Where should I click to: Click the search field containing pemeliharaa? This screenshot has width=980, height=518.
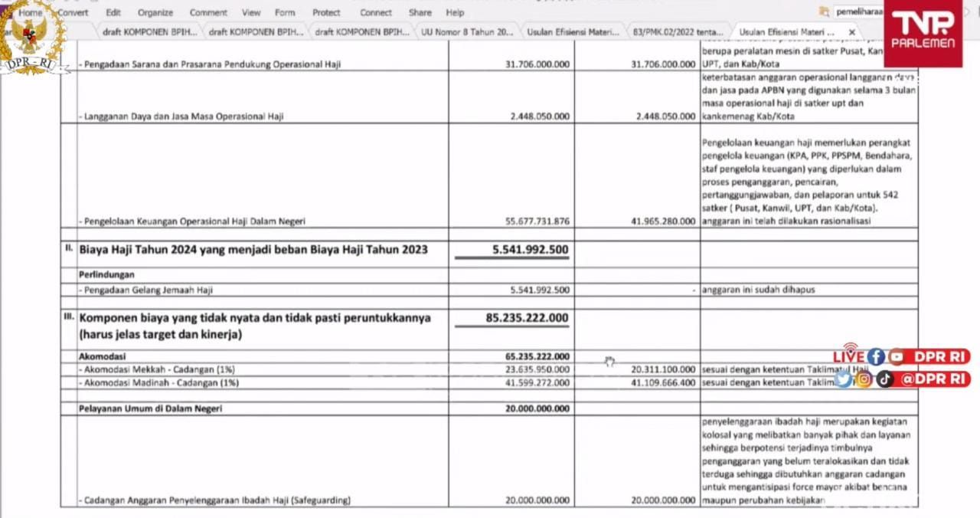tap(859, 12)
